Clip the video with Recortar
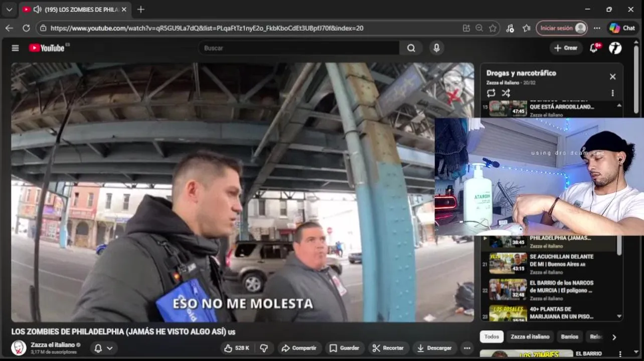Viewport: 644px width, 361px height. pyautogui.click(x=389, y=348)
